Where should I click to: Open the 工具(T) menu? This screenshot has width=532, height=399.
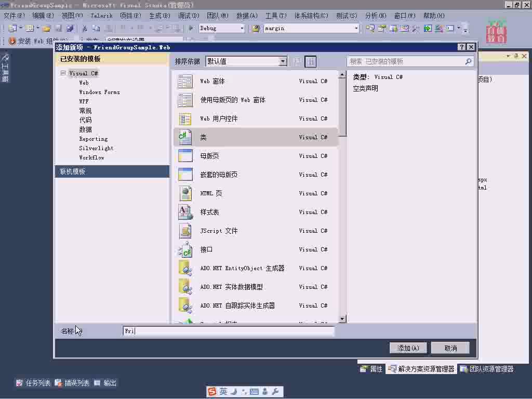point(276,16)
